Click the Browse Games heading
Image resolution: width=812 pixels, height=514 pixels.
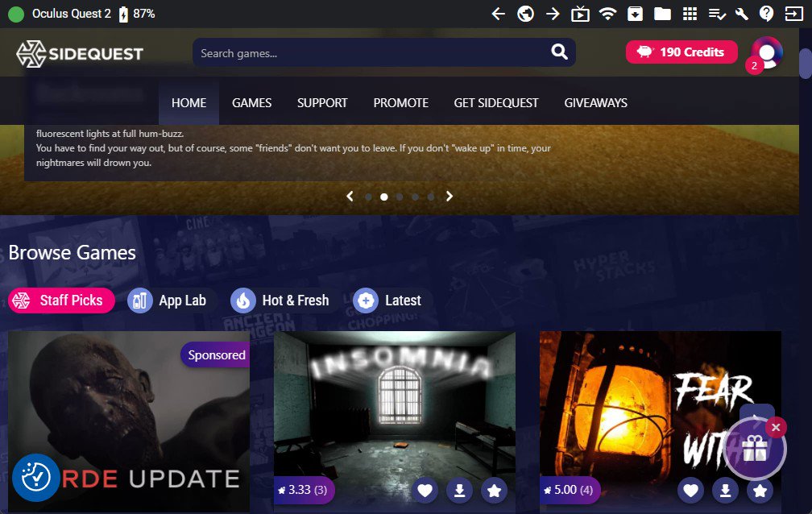click(x=72, y=253)
